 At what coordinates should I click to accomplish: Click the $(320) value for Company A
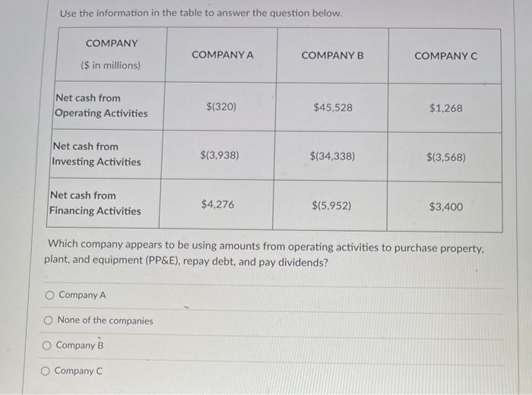coord(221,107)
